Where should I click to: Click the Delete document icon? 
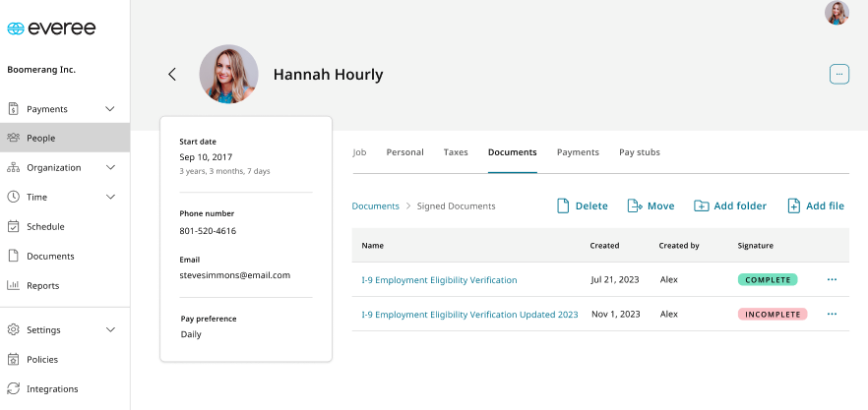[x=564, y=206]
